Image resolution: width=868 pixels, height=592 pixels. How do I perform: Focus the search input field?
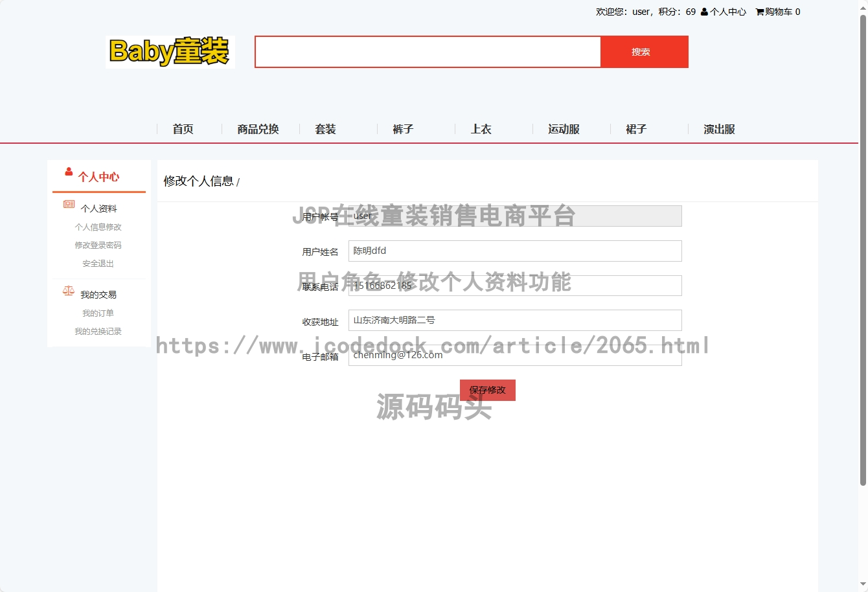[428, 52]
